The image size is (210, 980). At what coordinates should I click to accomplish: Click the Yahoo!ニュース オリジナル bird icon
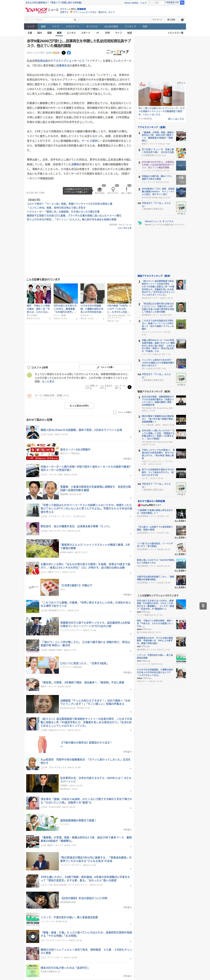[140, 223]
